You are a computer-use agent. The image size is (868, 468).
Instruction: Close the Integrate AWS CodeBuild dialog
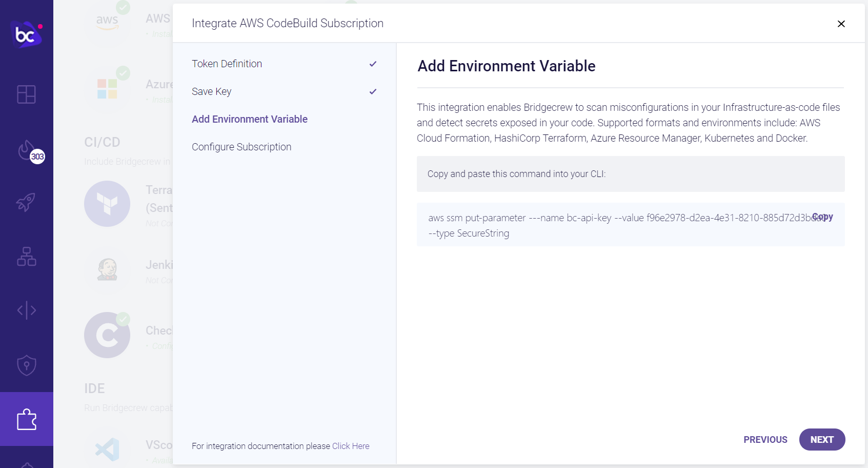pos(841,24)
